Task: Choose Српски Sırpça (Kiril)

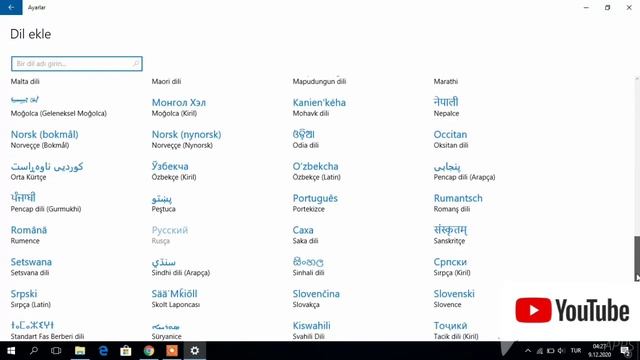Action: pos(452,266)
